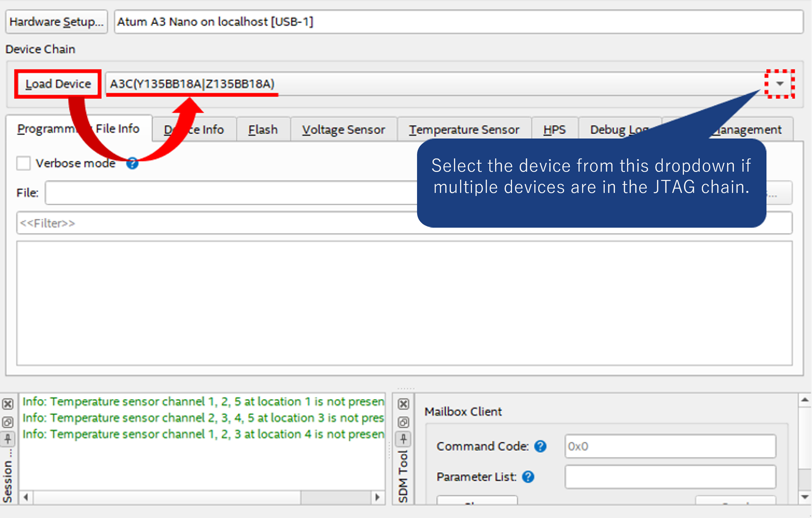Float the SDM Tool panel
Screen dimensions: 812x518
[403, 422]
